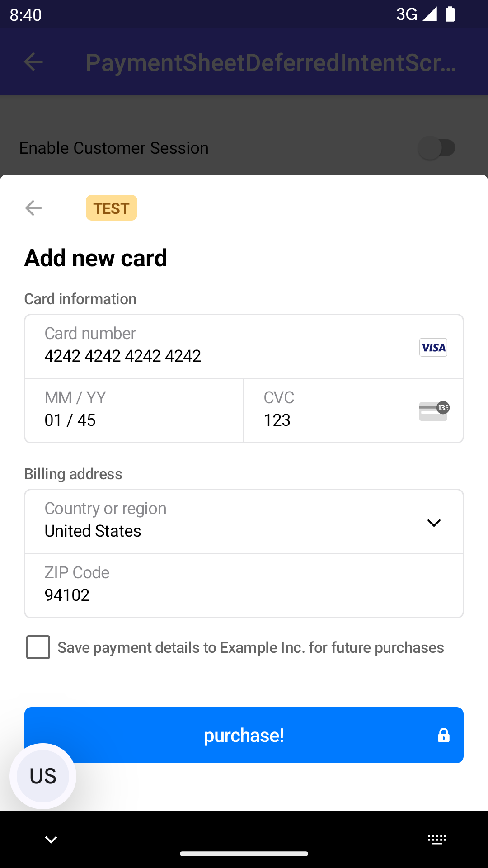Tap the US floating bubble

pyautogui.click(x=43, y=776)
